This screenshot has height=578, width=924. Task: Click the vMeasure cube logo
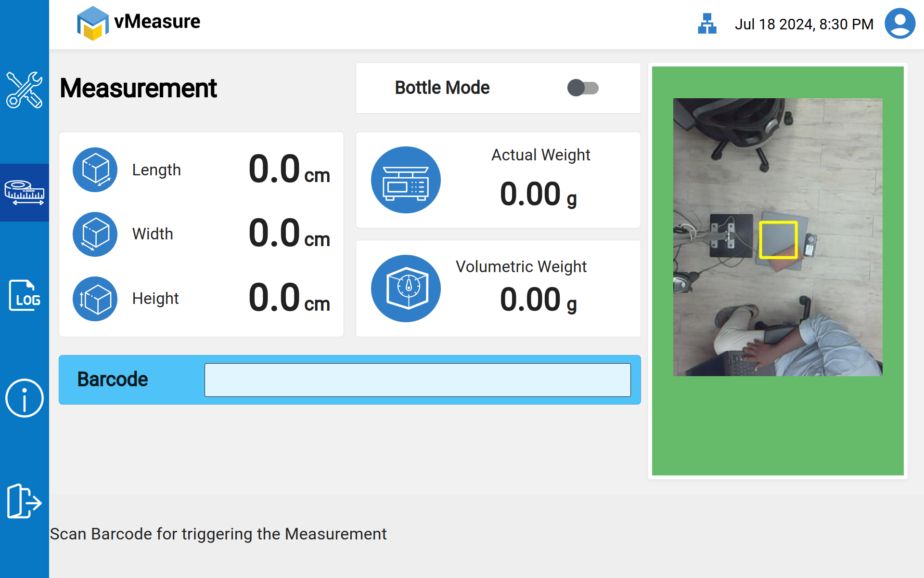(92, 23)
